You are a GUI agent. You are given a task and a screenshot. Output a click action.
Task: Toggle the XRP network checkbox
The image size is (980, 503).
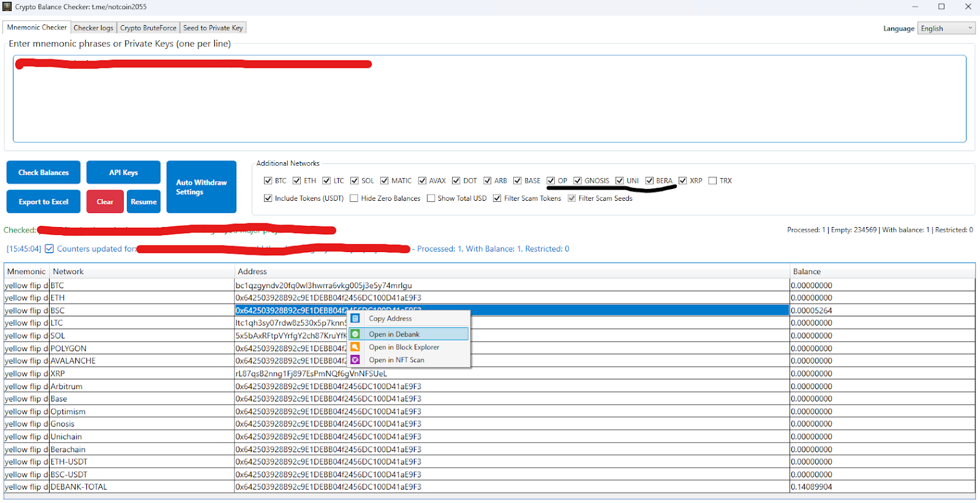coord(682,181)
